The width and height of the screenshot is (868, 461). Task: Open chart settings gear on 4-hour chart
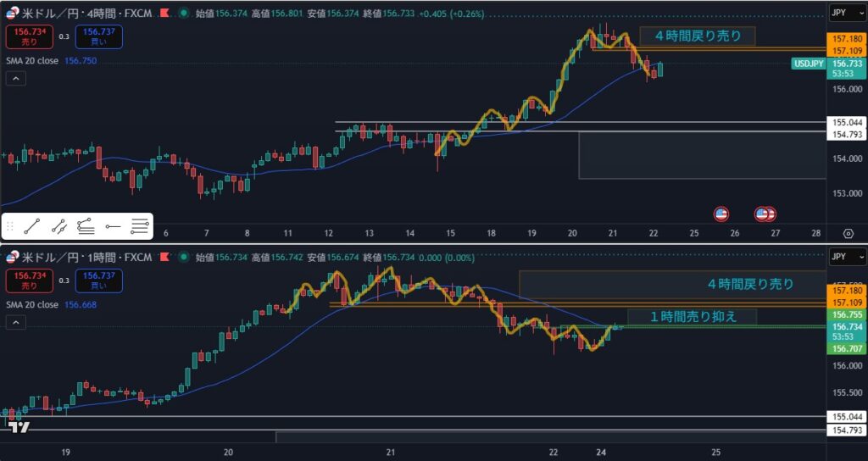click(848, 234)
